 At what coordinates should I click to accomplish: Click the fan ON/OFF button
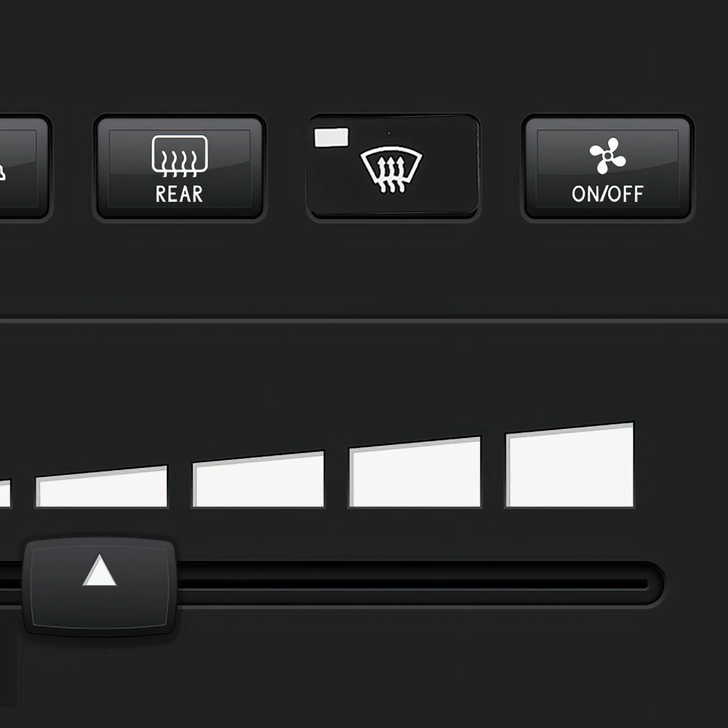607,168
